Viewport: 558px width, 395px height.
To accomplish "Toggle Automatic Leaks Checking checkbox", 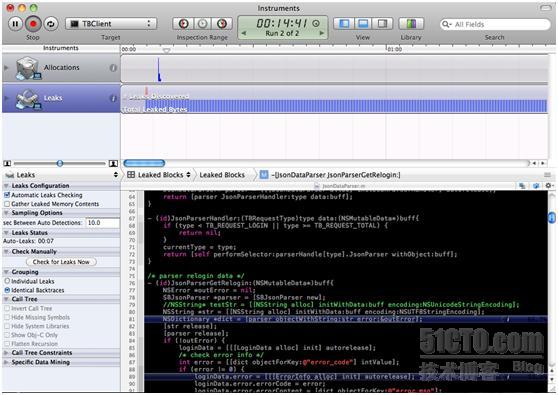I will [x=7, y=195].
